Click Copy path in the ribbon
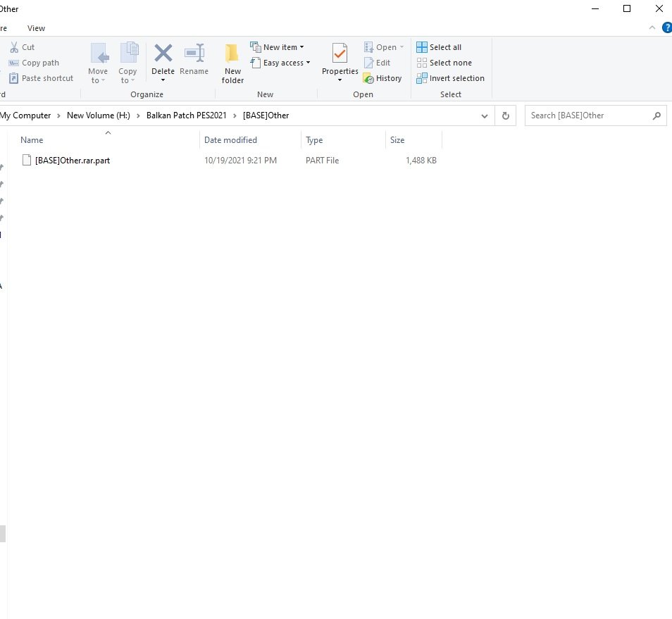The image size is (672, 619). coord(35,63)
